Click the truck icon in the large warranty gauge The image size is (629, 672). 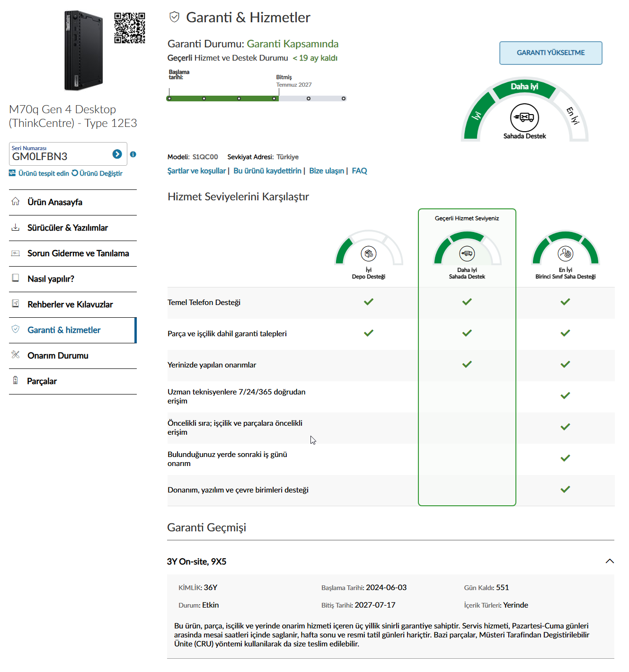(x=524, y=117)
